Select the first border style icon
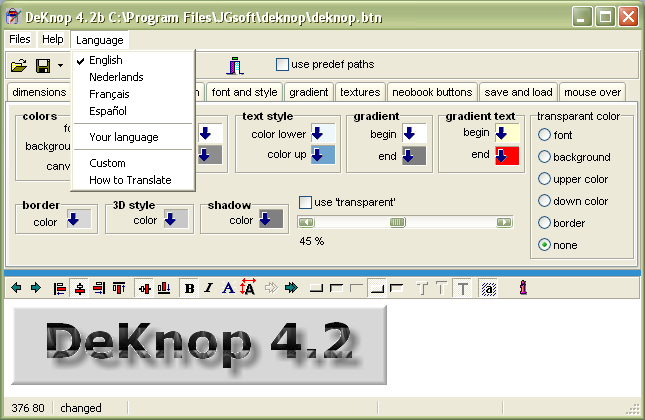Screen dimensions: 645x420 coord(316,288)
